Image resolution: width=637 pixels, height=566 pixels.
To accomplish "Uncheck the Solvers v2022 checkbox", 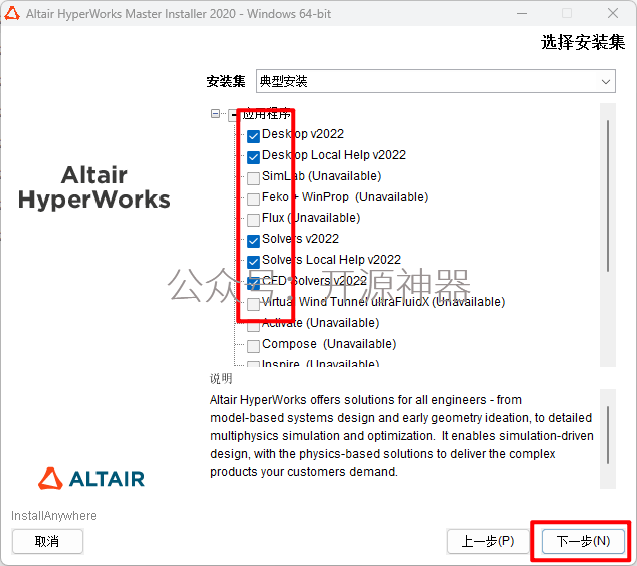I will [254, 241].
